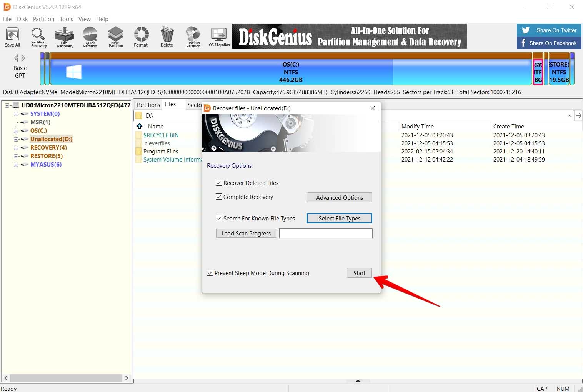
Task: Click the DiskGenius title bar logo
Action: [x=7, y=7]
